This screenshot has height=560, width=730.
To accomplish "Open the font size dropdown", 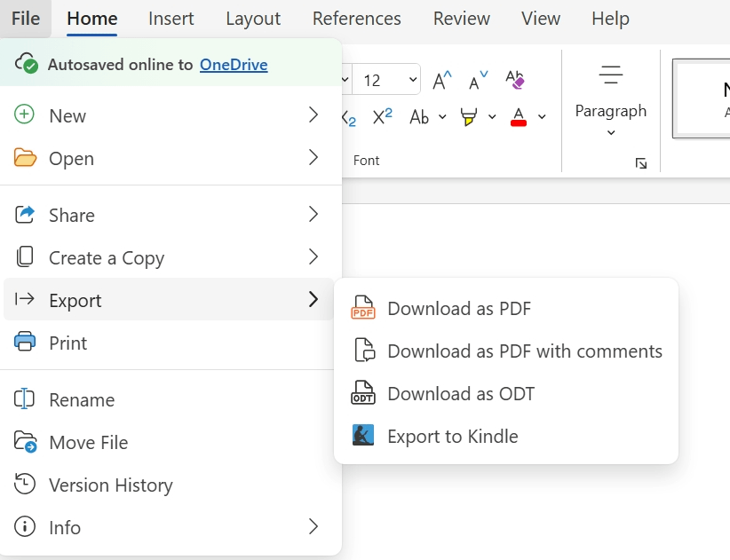I will [413, 81].
